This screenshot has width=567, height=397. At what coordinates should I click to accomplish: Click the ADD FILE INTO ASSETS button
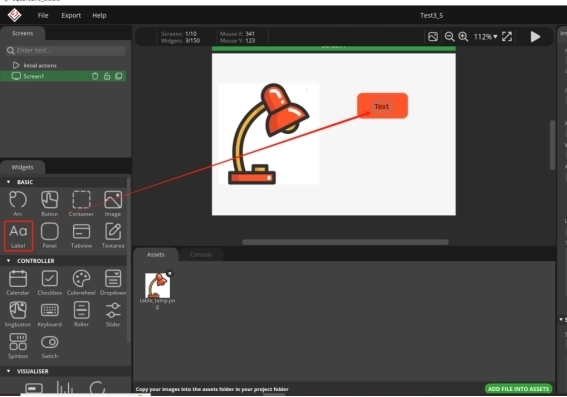click(518, 389)
